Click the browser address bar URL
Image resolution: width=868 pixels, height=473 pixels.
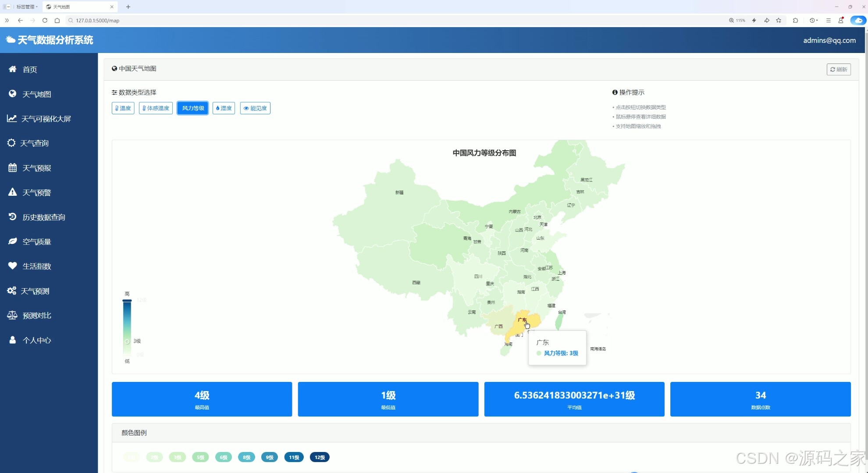[97, 21]
